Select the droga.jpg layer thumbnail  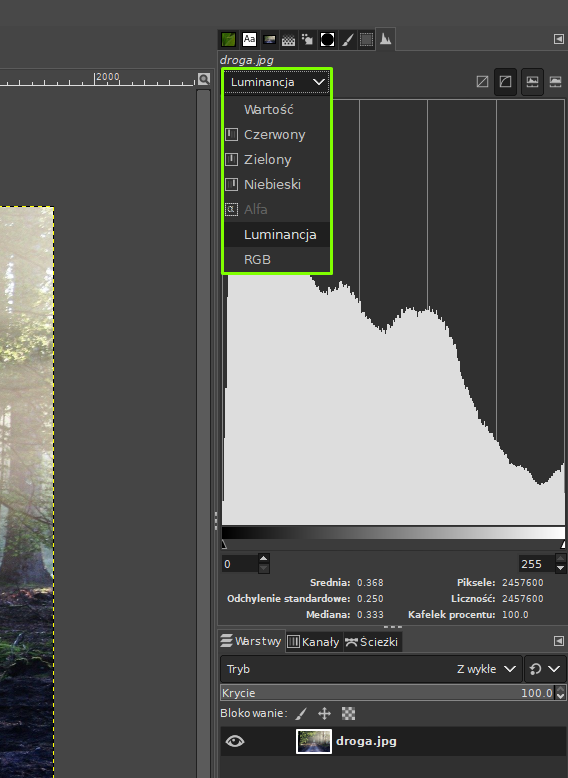[314, 741]
